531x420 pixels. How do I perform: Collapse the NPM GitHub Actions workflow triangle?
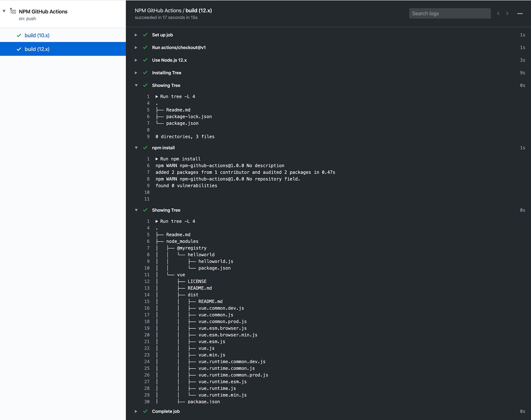[4, 11]
